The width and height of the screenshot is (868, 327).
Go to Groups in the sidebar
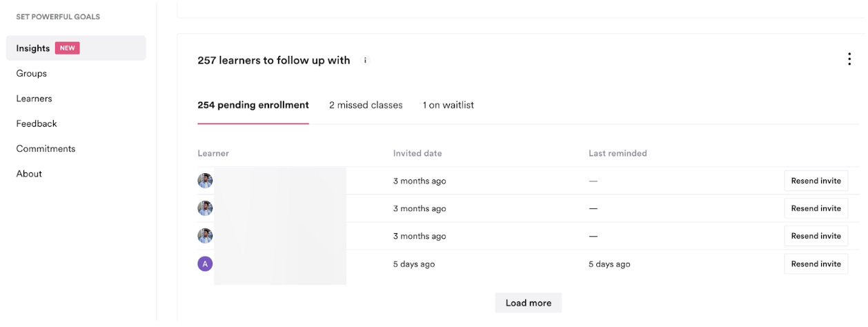pos(32,73)
